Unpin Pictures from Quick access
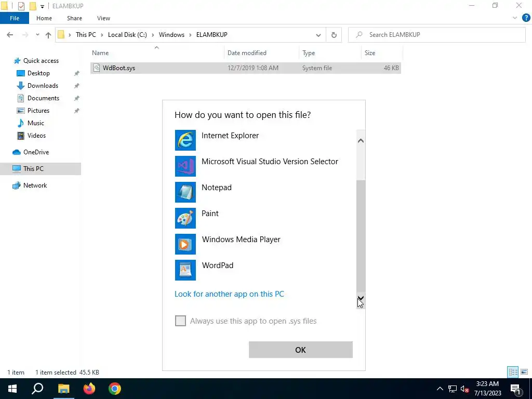Image resolution: width=532 pixels, height=399 pixels. point(77,111)
